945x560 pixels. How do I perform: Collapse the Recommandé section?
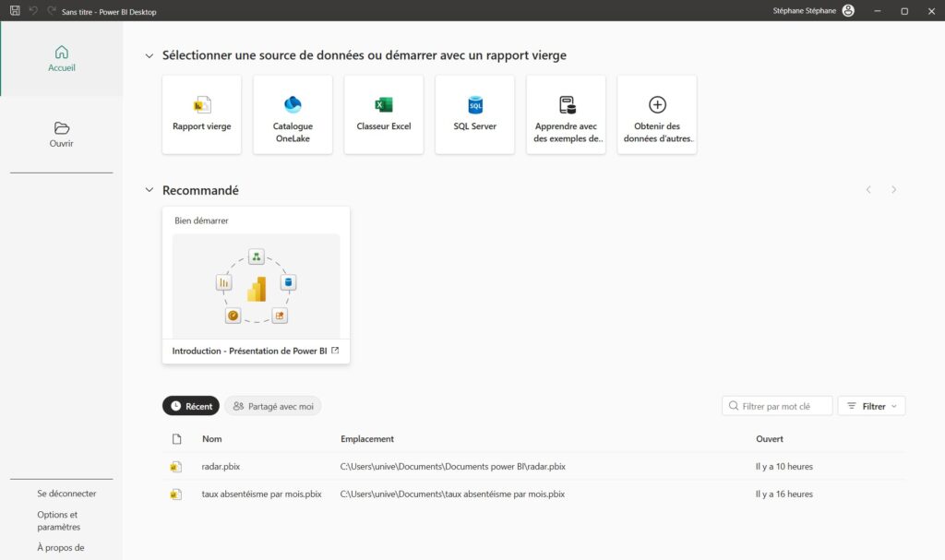coord(149,190)
